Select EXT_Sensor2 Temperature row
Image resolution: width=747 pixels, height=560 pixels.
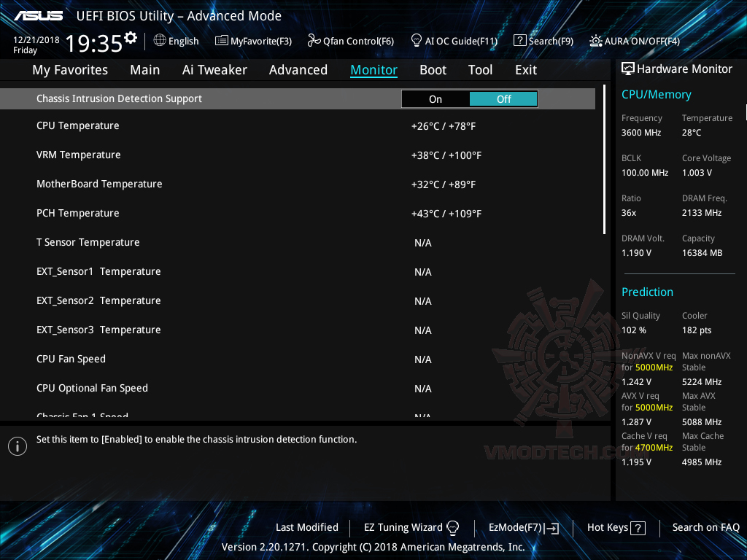pos(298,301)
